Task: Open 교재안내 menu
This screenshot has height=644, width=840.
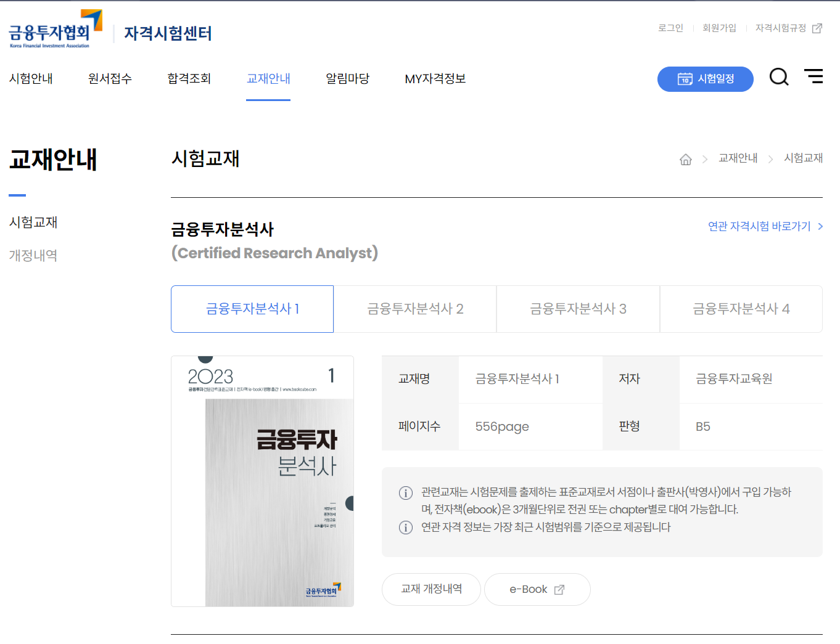Action: pos(268,79)
